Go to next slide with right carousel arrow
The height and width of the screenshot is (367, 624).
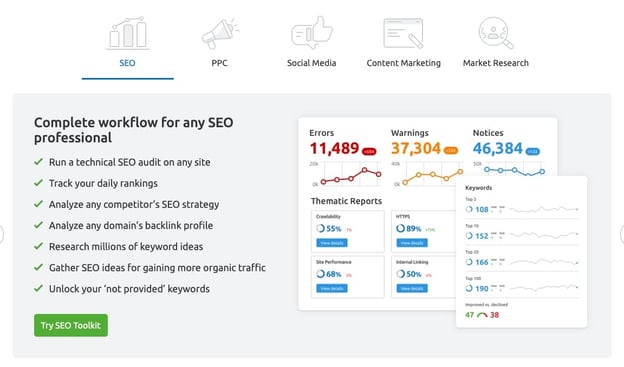(622, 234)
